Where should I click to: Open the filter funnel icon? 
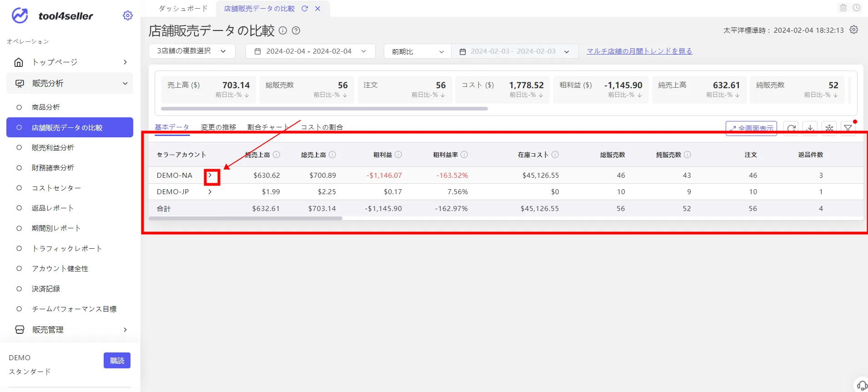pyautogui.click(x=848, y=128)
